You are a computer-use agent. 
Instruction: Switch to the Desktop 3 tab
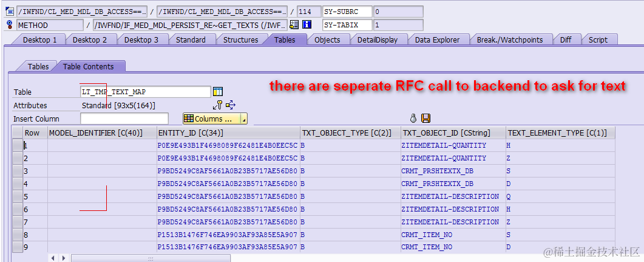pos(141,40)
